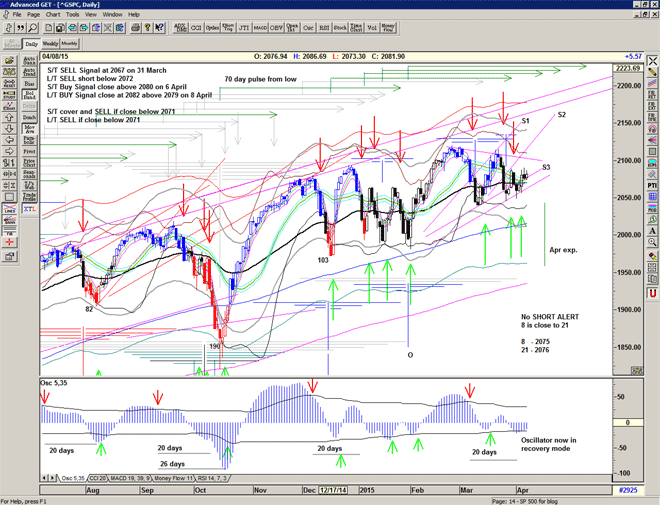Screen dimensions: 660x505
Task: Switch to the Weekly timeframe tab
Action: 49,45
